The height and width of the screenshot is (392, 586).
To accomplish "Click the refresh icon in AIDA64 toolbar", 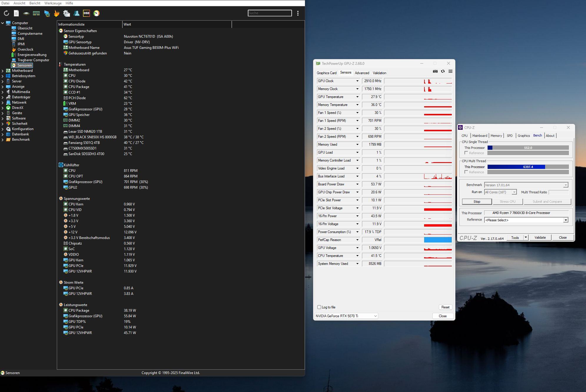I will (x=6, y=13).
